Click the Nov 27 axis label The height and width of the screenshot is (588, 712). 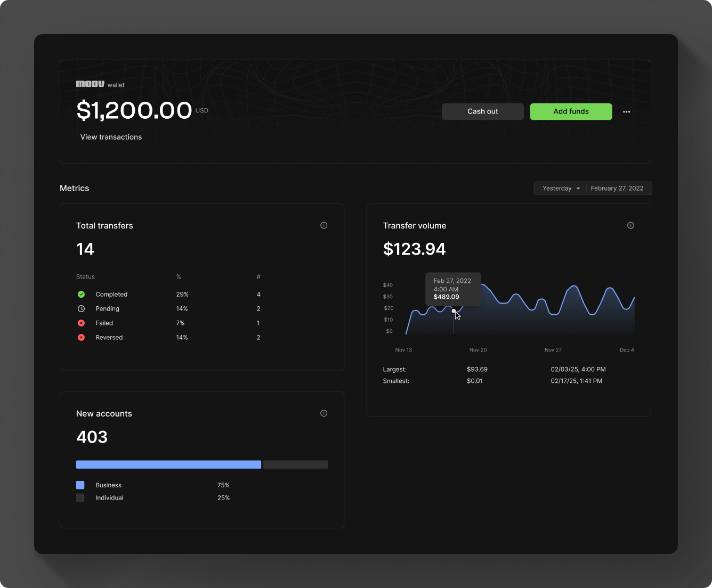553,350
